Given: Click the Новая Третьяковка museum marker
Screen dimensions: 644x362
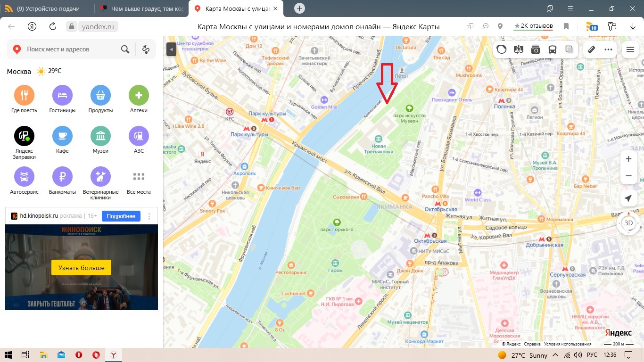Looking at the screenshot, I should click(378, 139).
